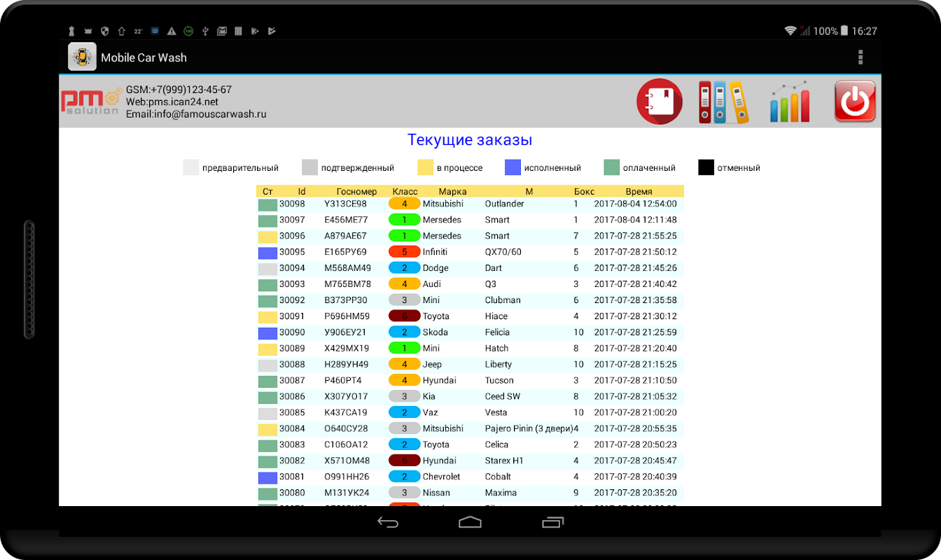Tap the Wi-Fi status icon
Screen dimensions: 941x560
790,31
